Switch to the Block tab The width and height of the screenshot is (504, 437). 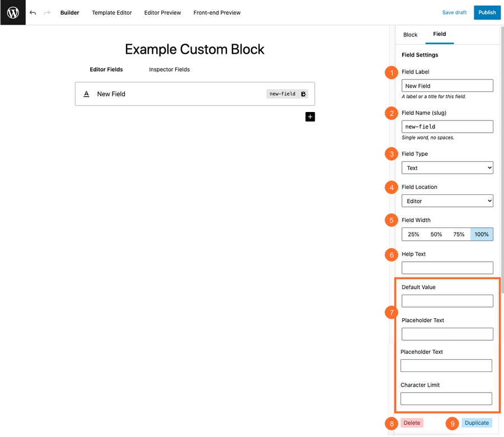pos(410,35)
